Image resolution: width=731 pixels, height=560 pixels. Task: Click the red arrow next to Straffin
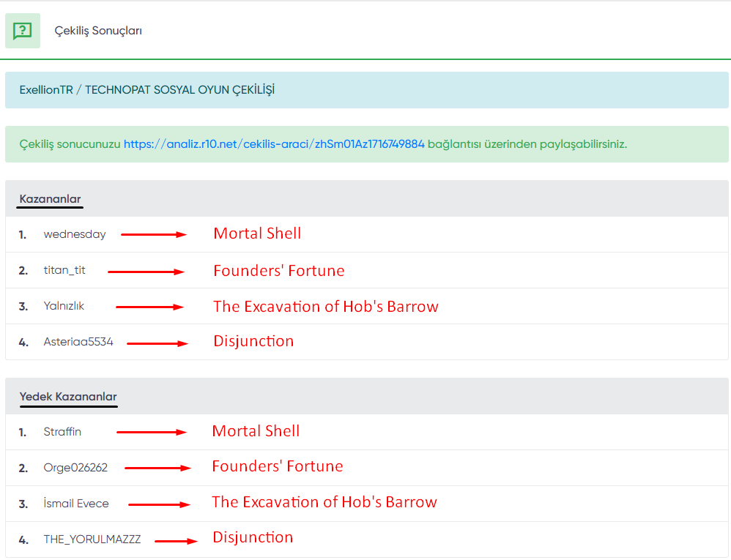pyautogui.click(x=152, y=432)
